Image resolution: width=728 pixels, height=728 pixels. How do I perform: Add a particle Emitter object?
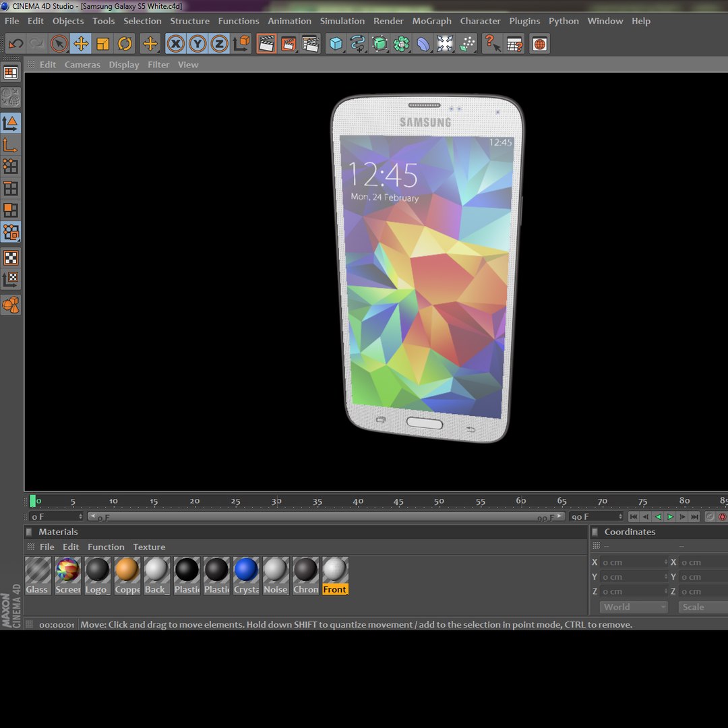pos(467,44)
